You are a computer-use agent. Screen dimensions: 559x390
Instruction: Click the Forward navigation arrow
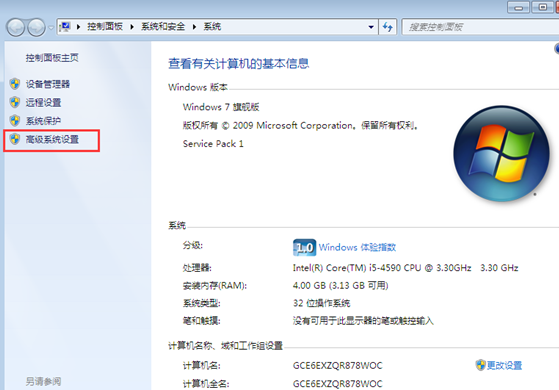pos(36,27)
